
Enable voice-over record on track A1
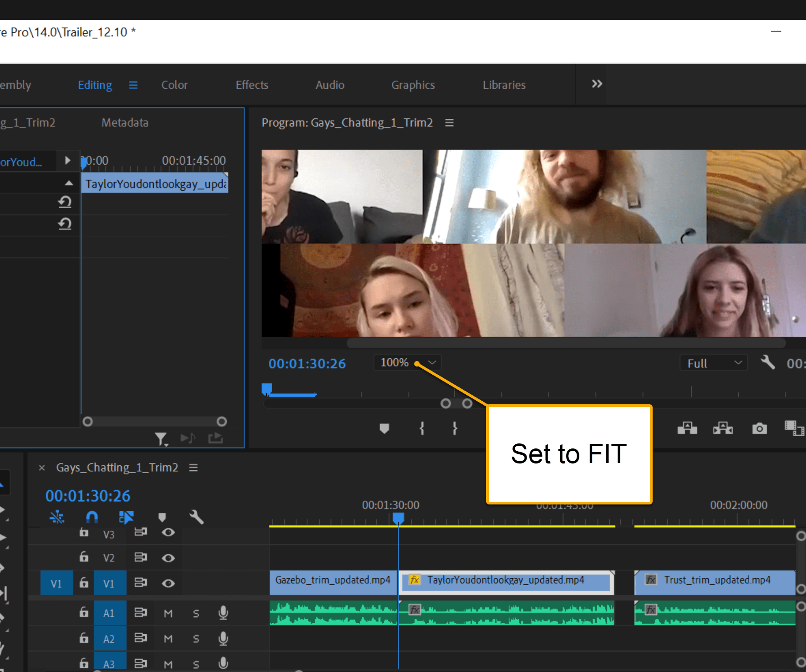[223, 613]
